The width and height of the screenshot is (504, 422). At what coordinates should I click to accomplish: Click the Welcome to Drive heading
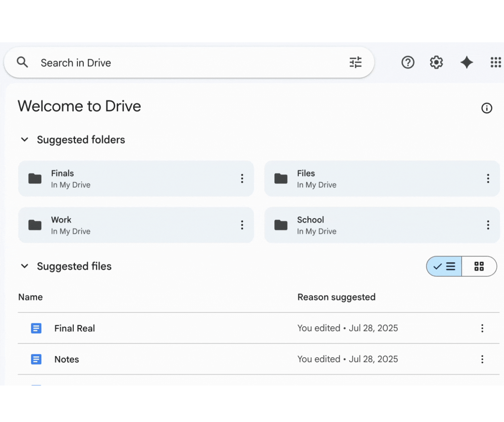tap(79, 106)
